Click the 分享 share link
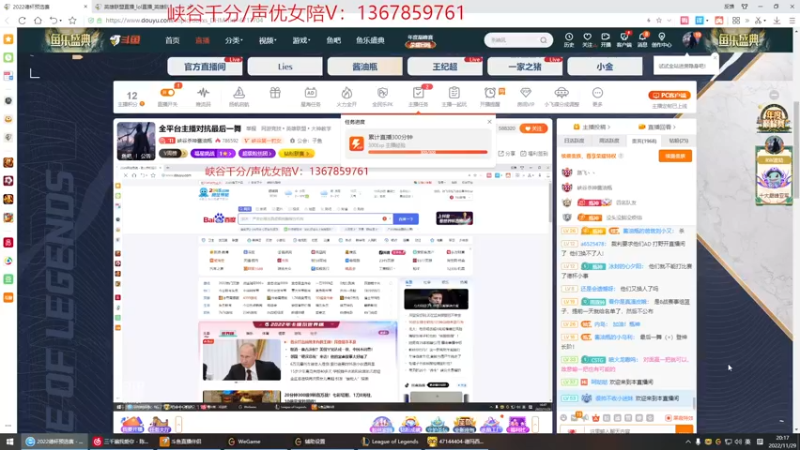 coord(507,154)
